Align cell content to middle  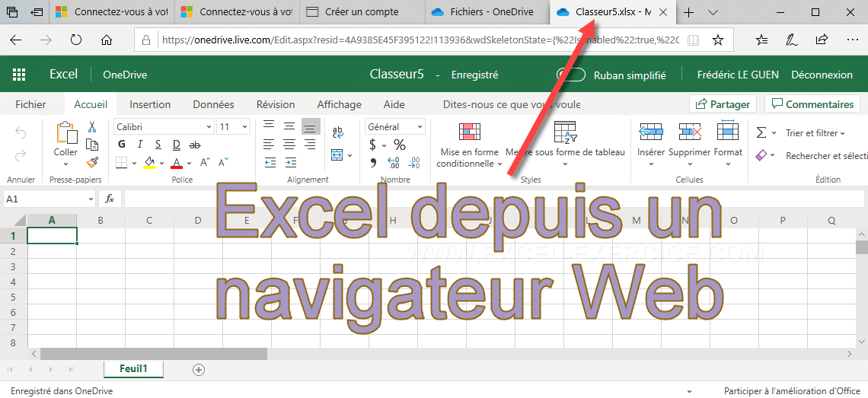point(289,126)
